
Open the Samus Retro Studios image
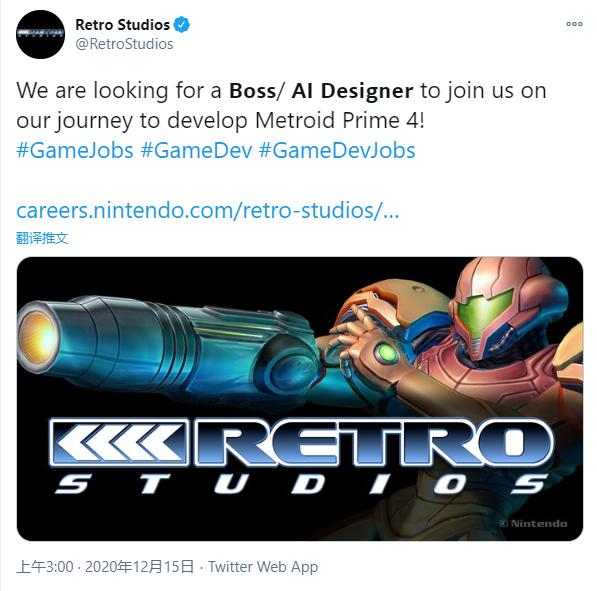pos(300,399)
